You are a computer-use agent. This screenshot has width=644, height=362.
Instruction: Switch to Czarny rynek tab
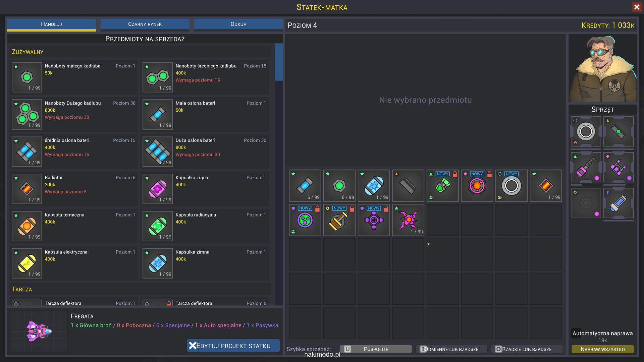point(145,24)
